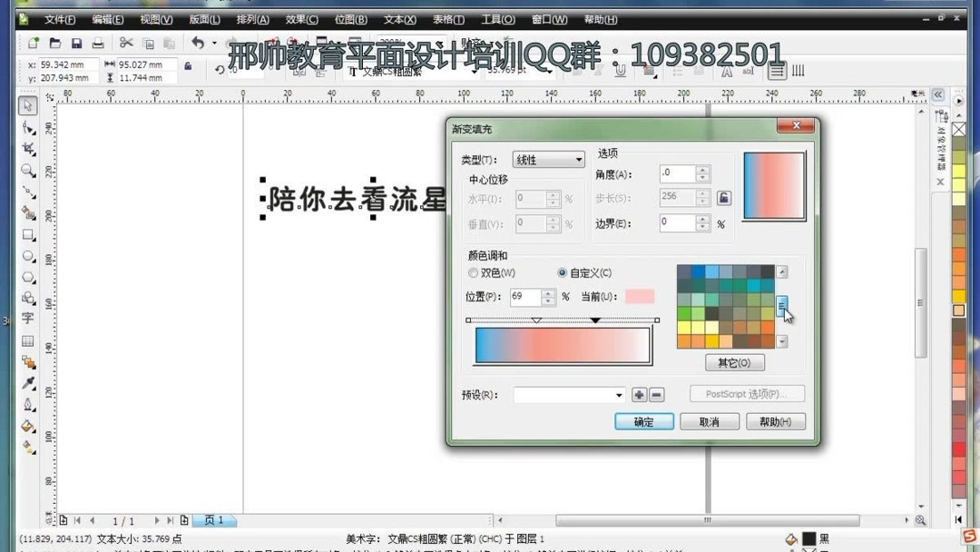Click the 确定 button to confirm

pyautogui.click(x=643, y=420)
